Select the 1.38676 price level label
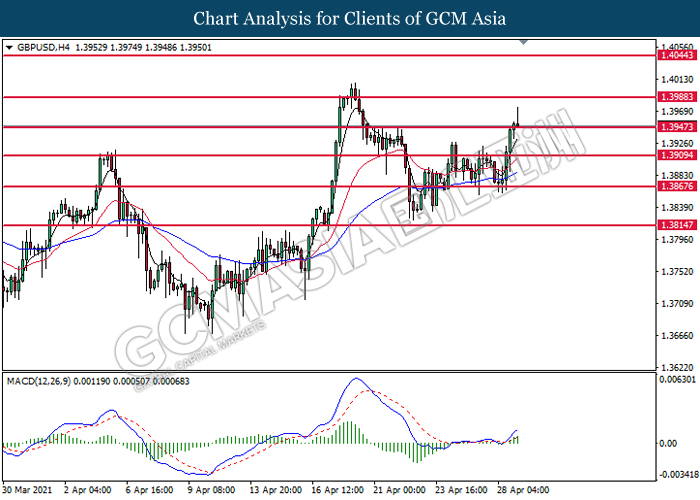Image resolution: width=700 pixels, height=500 pixels. tap(677, 186)
